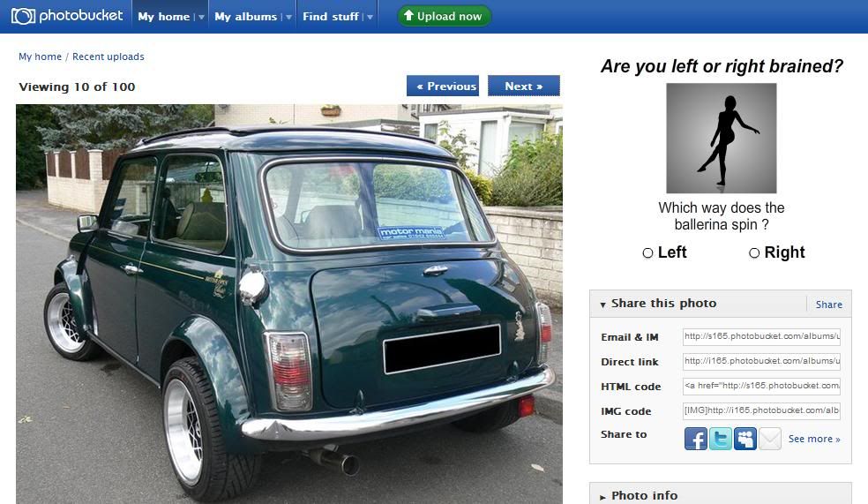Share photo to MySpace
Viewport: 868px width, 504px height.
(x=745, y=439)
